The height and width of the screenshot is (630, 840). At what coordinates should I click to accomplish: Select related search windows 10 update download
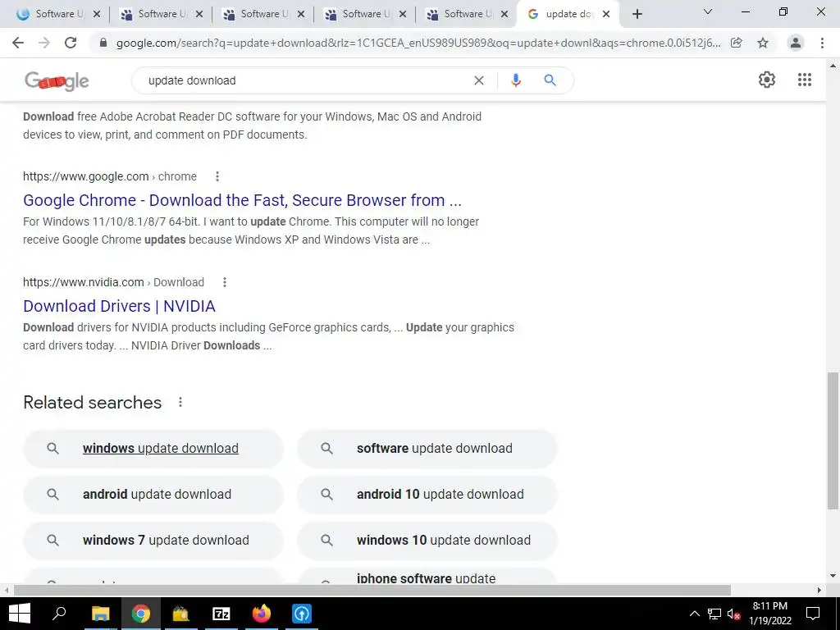[427, 540]
